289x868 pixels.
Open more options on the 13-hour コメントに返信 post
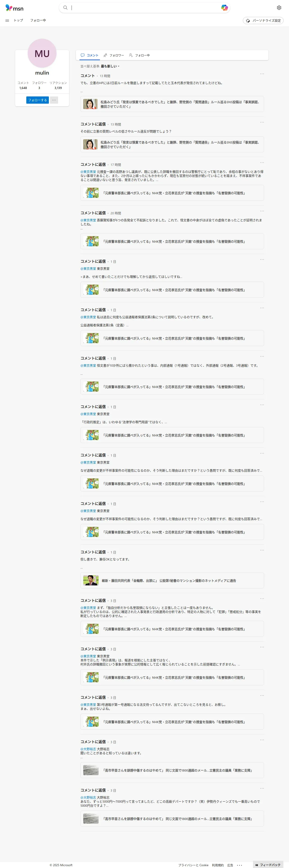coord(262,122)
